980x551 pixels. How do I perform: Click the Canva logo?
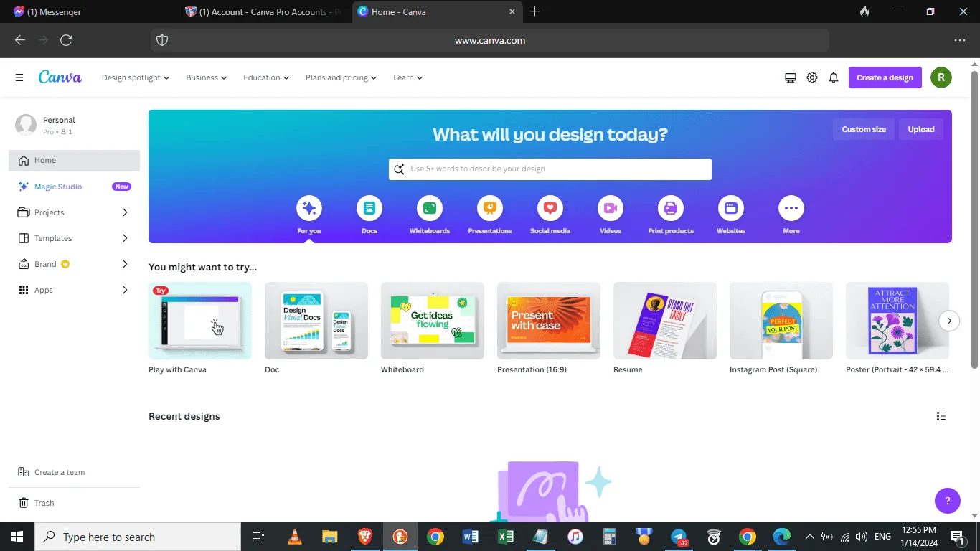[60, 77]
